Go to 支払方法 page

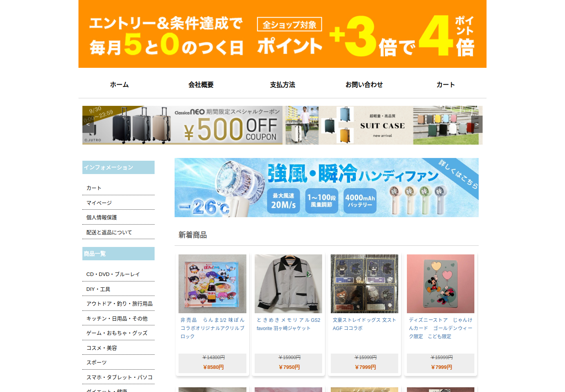(x=282, y=85)
